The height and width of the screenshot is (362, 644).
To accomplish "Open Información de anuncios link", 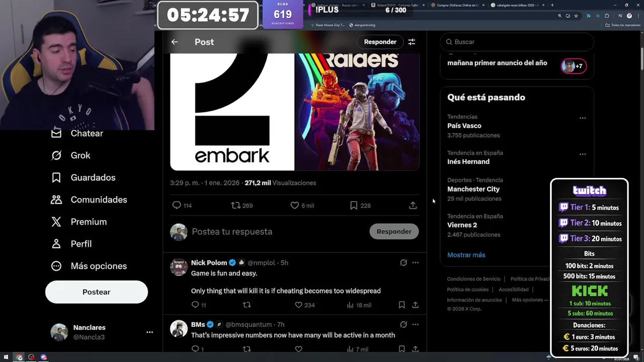I will click(x=474, y=300).
